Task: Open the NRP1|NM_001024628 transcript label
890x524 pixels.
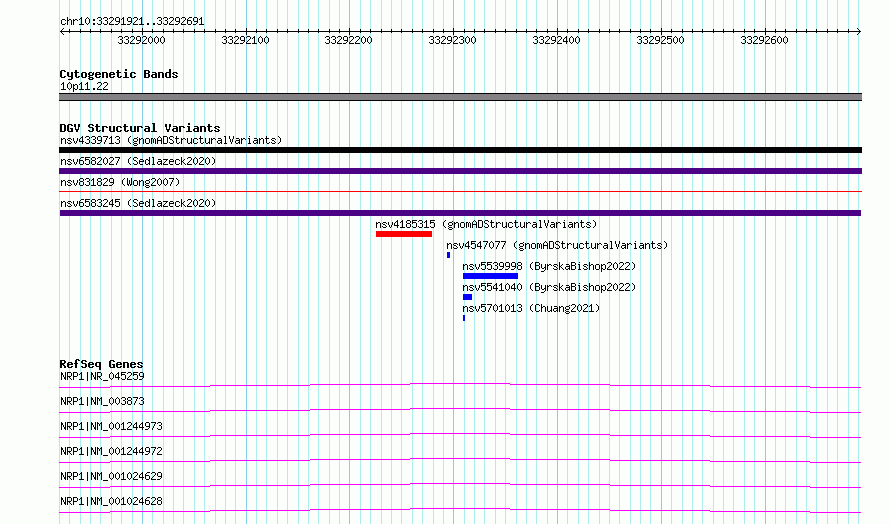Action: point(111,501)
